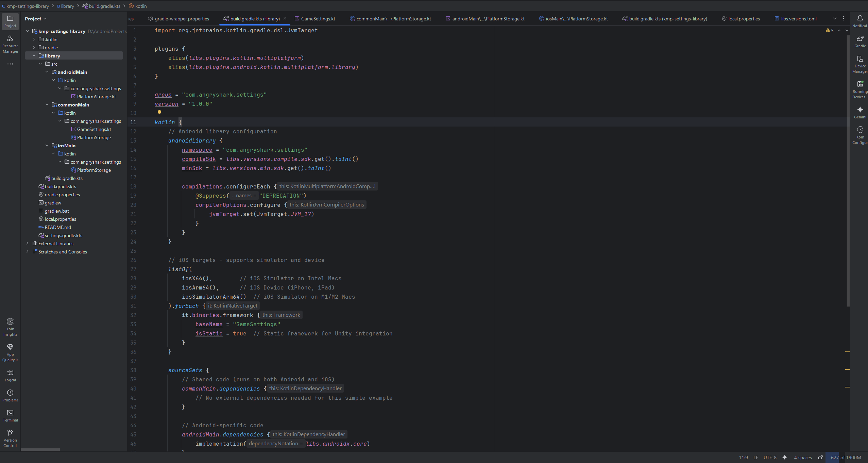Jump to next warning with the down arrow
The image size is (868, 463).
click(846, 31)
